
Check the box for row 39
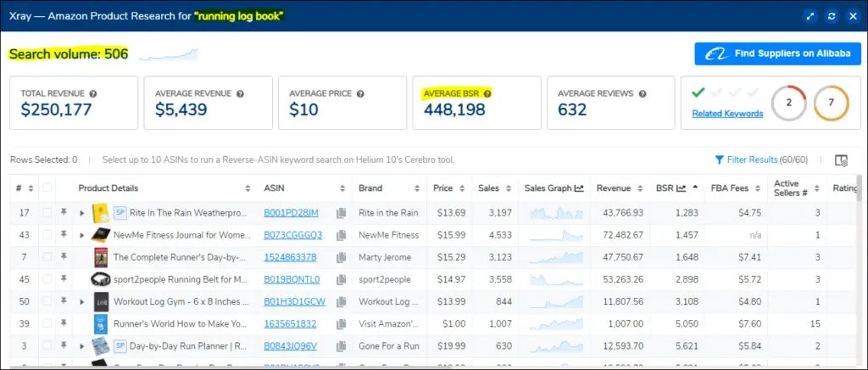[x=47, y=323]
